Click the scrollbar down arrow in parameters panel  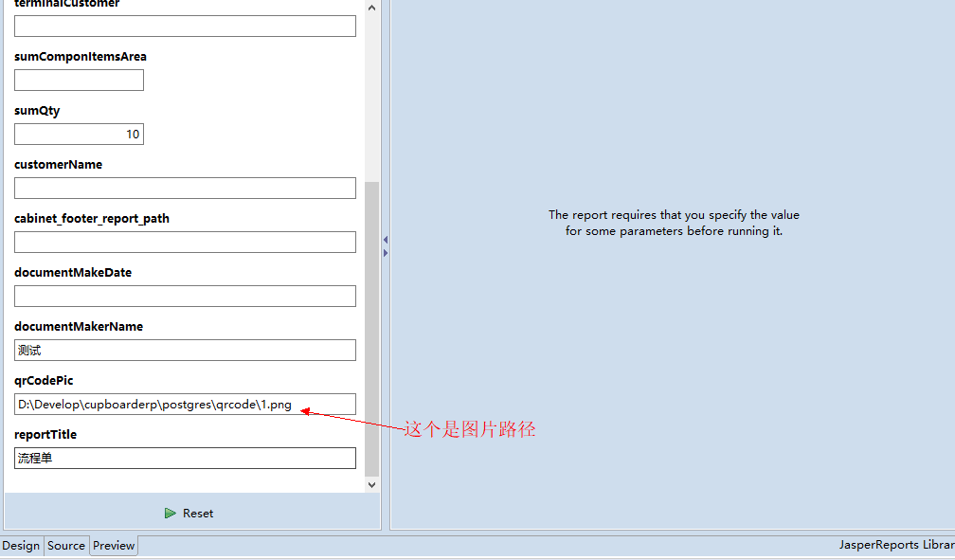pyautogui.click(x=371, y=485)
